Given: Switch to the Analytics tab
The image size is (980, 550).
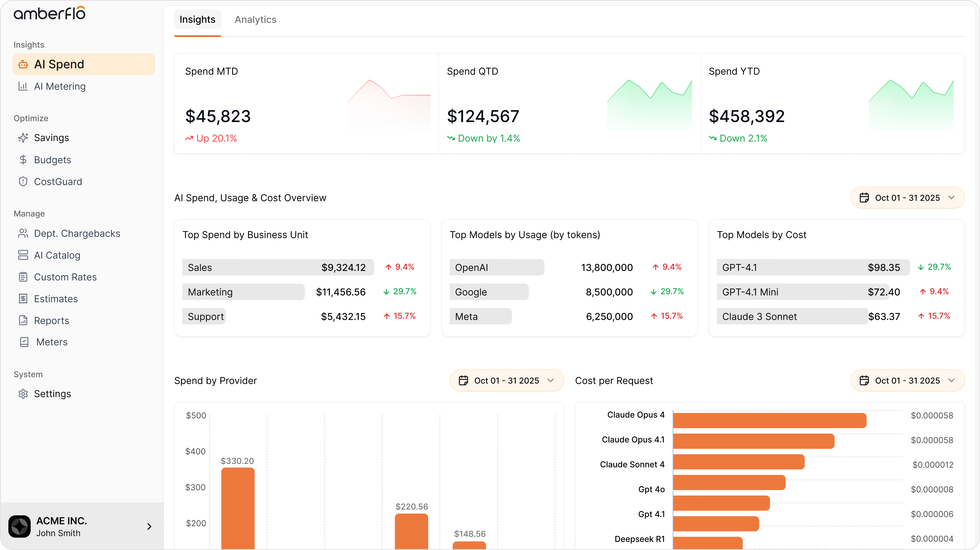Looking at the screenshot, I should 255,19.
